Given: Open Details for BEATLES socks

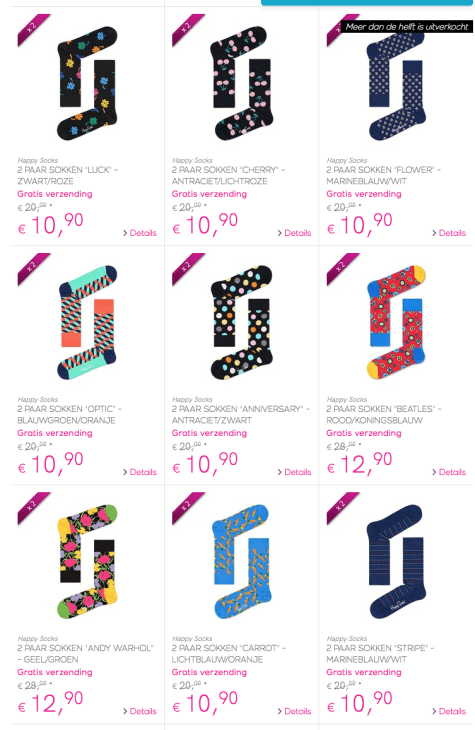Looking at the screenshot, I should point(449,472).
